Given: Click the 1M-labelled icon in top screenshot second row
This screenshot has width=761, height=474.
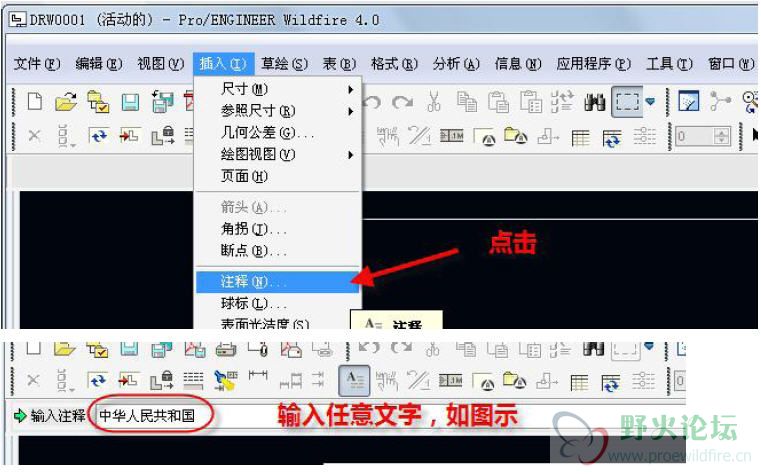Looking at the screenshot, I should pos(452,137).
